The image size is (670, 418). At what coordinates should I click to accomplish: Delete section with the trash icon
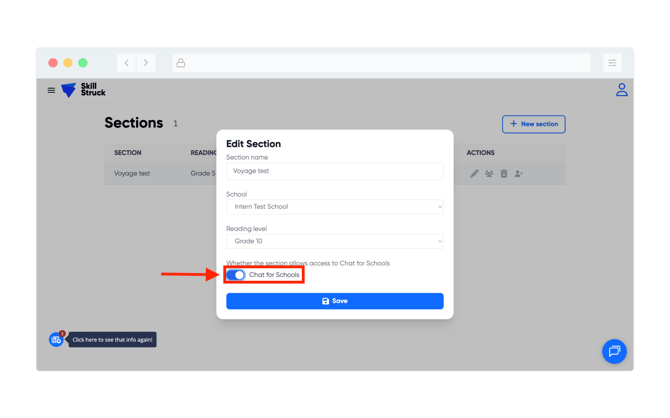click(504, 174)
